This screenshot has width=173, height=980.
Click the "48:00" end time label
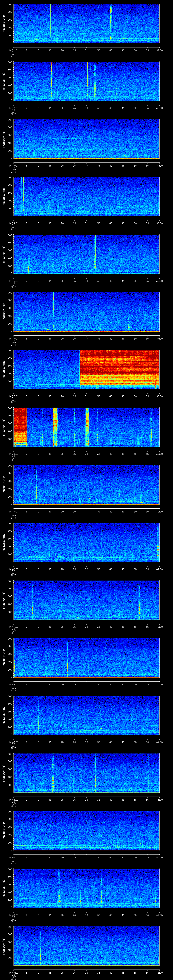(159, 973)
